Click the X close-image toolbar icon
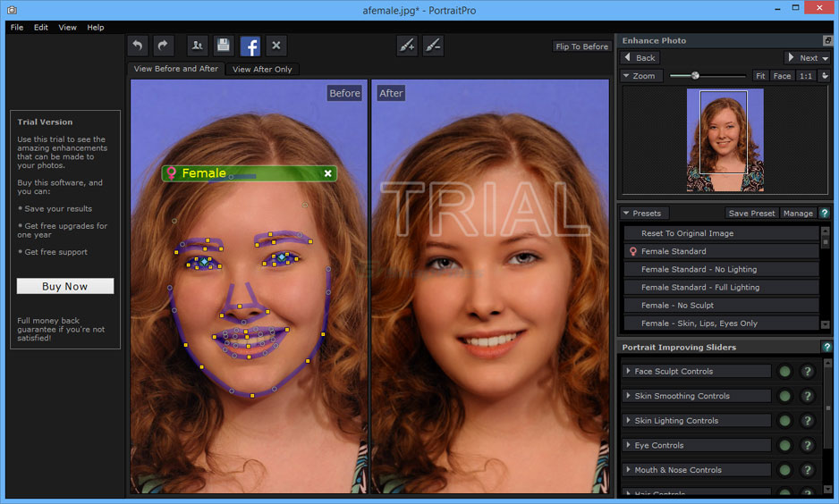This screenshot has width=839, height=504. 276,46
